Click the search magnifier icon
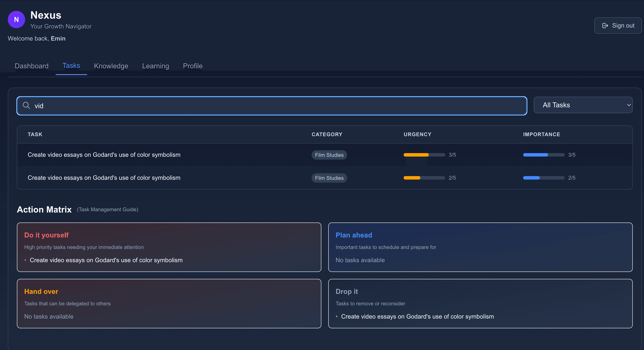 tap(26, 105)
